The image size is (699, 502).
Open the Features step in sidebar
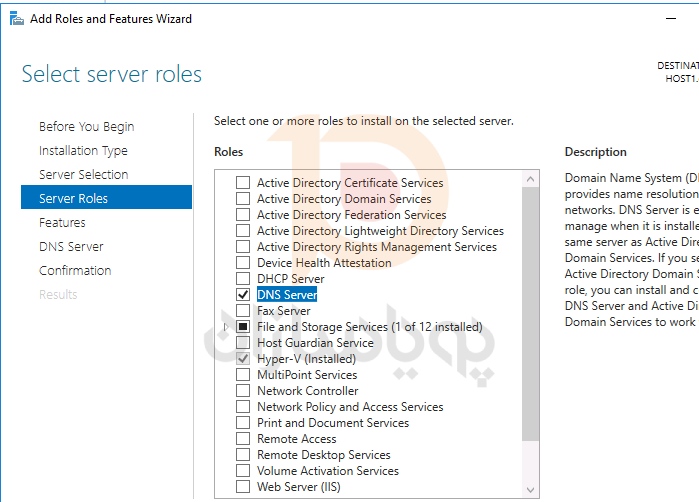pyautogui.click(x=62, y=223)
